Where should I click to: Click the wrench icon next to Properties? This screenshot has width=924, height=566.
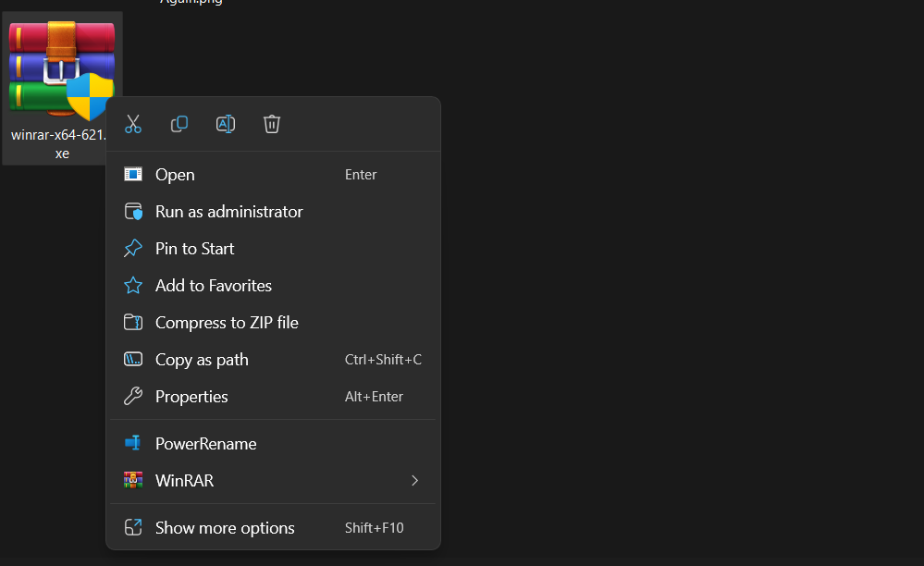point(132,396)
